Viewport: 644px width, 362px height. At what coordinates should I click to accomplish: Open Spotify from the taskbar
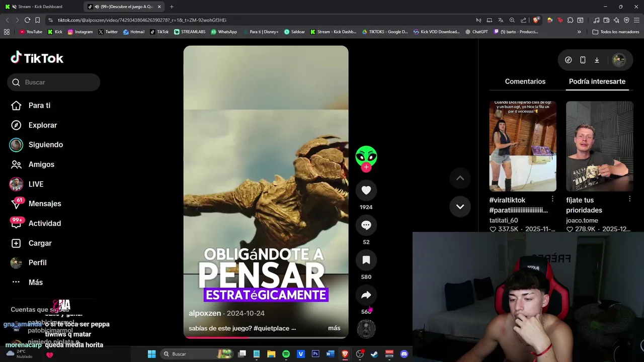pyautogui.click(x=286, y=354)
